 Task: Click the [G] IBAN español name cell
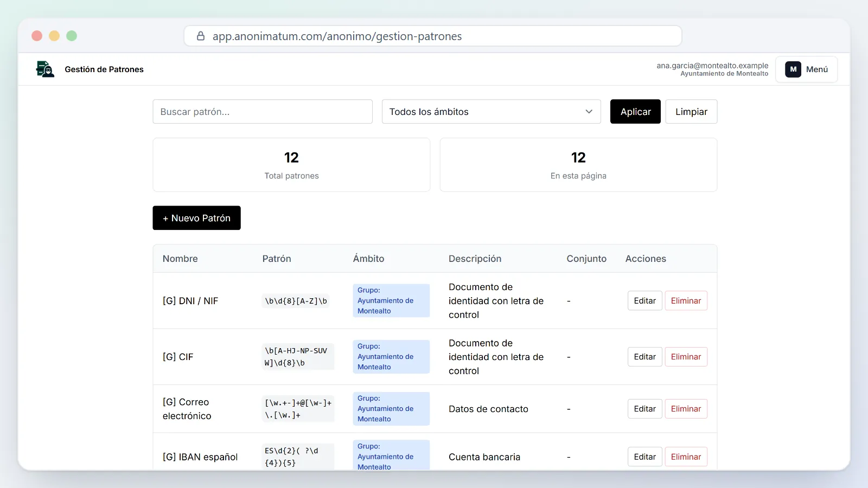pyautogui.click(x=200, y=457)
